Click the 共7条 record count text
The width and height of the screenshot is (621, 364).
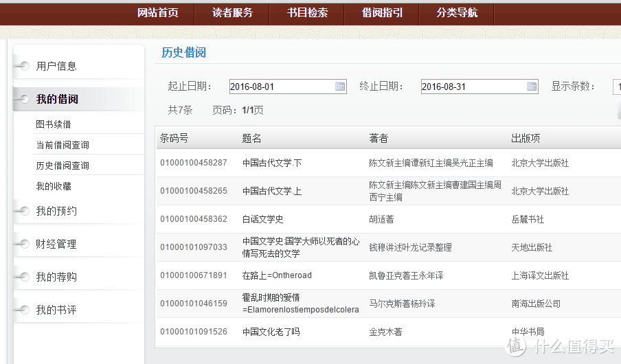pyautogui.click(x=180, y=110)
